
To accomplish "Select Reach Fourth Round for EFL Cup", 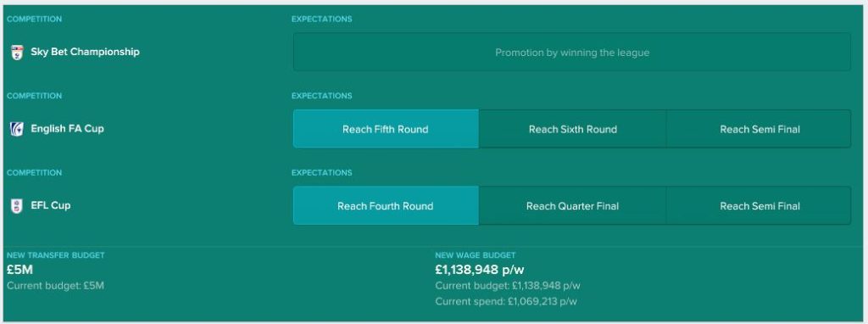I will click(386, 206).
